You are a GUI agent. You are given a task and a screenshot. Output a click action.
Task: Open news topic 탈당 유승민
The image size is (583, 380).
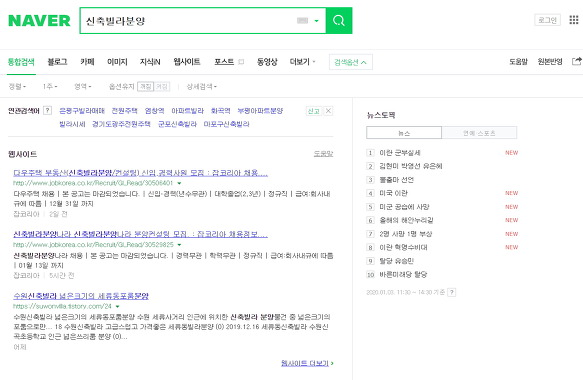point(396,261)
